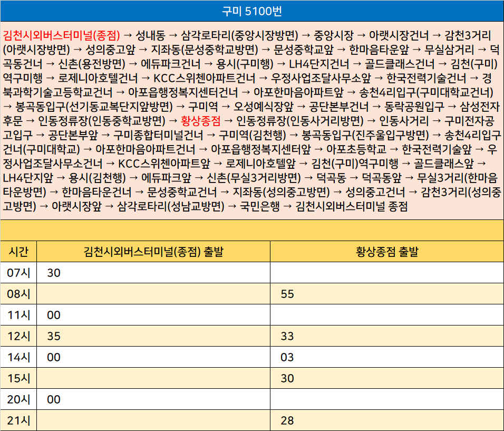Screen dimensions: 504x431
Task: Click the '문성중학교건너' stop name
Action: click(182, 193)
